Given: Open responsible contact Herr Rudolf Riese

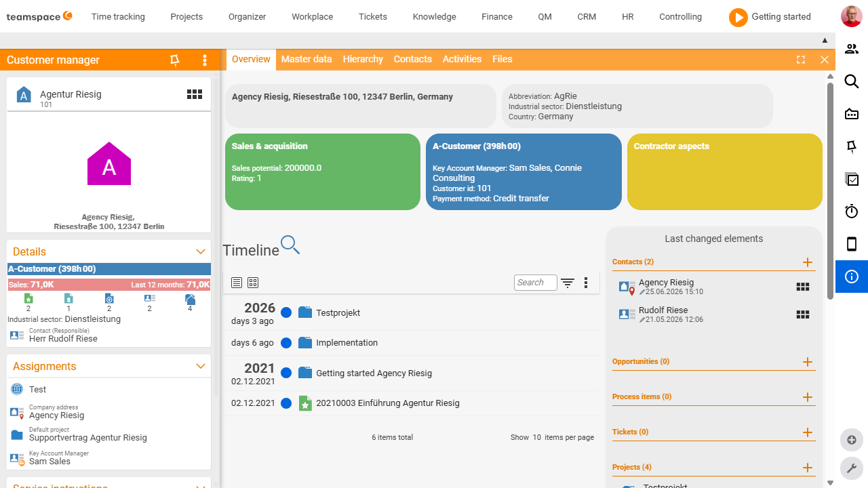Looking at the screenshot, I should (x=63, y=339).
